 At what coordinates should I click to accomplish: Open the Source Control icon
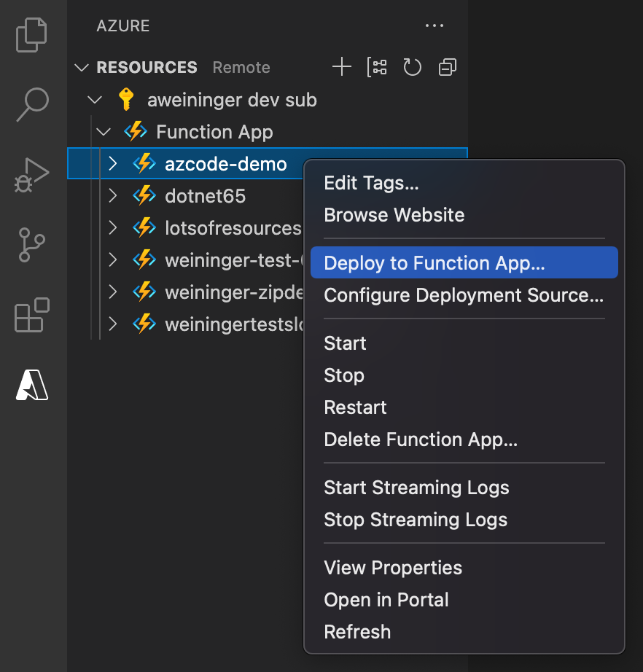[32, 243]
